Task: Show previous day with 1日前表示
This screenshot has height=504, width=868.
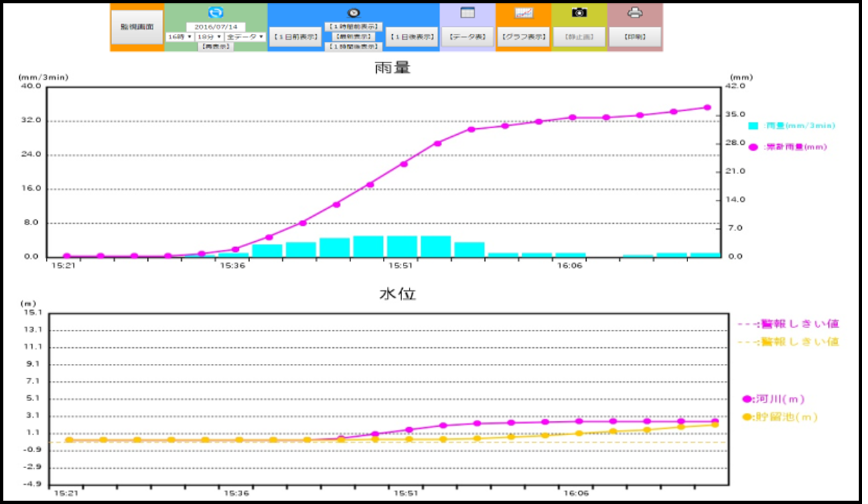Action: pos(295,37)
